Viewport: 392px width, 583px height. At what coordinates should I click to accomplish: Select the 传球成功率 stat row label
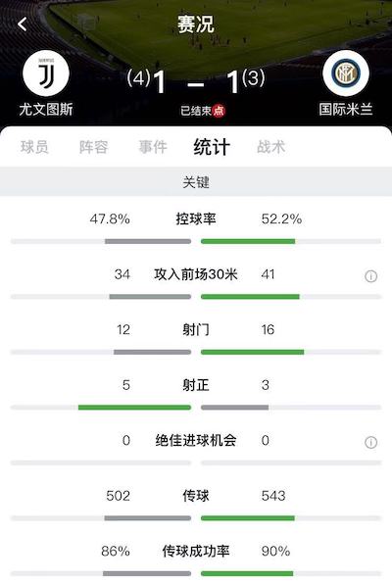[x=196, y=551]
